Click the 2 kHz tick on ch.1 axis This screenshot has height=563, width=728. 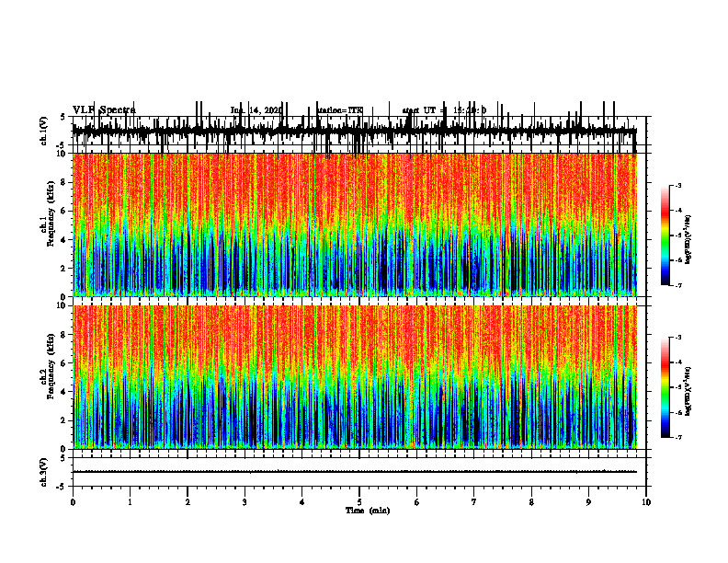point(63,268)
